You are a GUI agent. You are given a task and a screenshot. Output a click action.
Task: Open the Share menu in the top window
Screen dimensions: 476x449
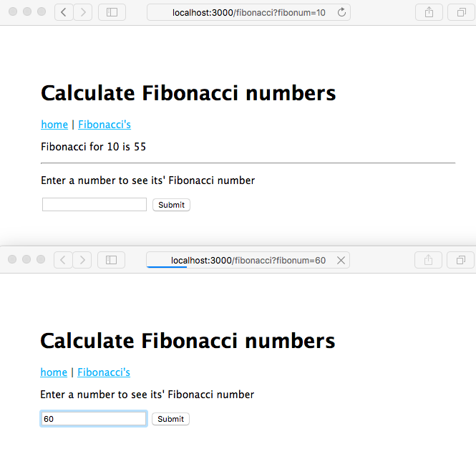click(x=429, y=12)
